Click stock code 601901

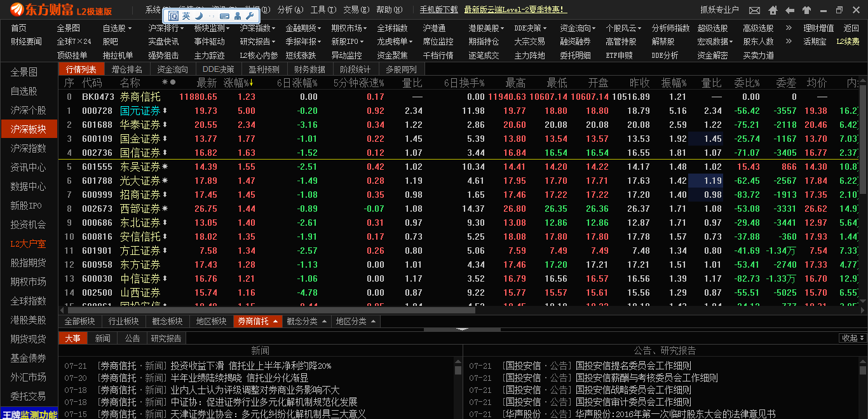point(97,251)
